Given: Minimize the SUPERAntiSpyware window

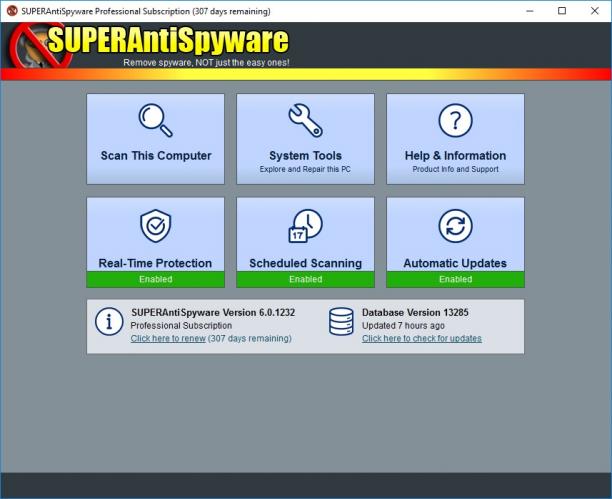Looking at the screenshot, I should pos(530,11).
